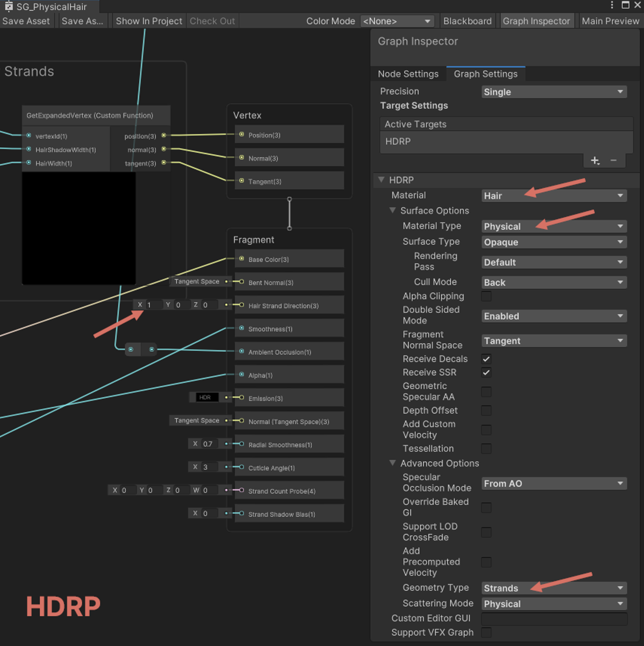Click the plus icon under Active Targets

[595, 160]
